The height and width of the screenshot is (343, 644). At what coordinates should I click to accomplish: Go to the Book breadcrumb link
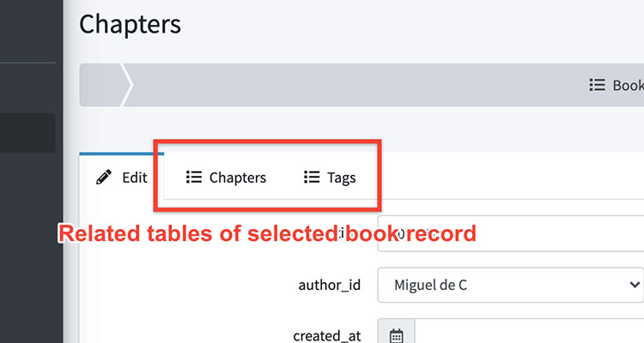627,86
